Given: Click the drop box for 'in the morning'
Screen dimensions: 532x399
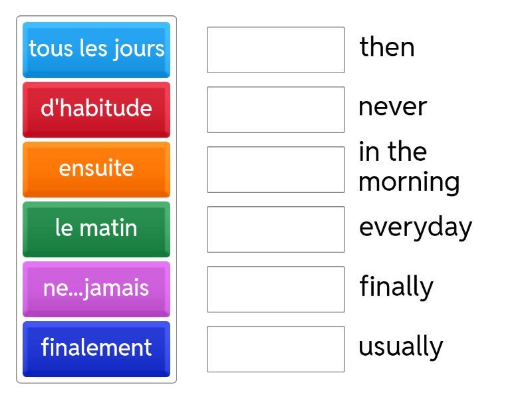Looking at the screenshot, I should click(275, 170).
